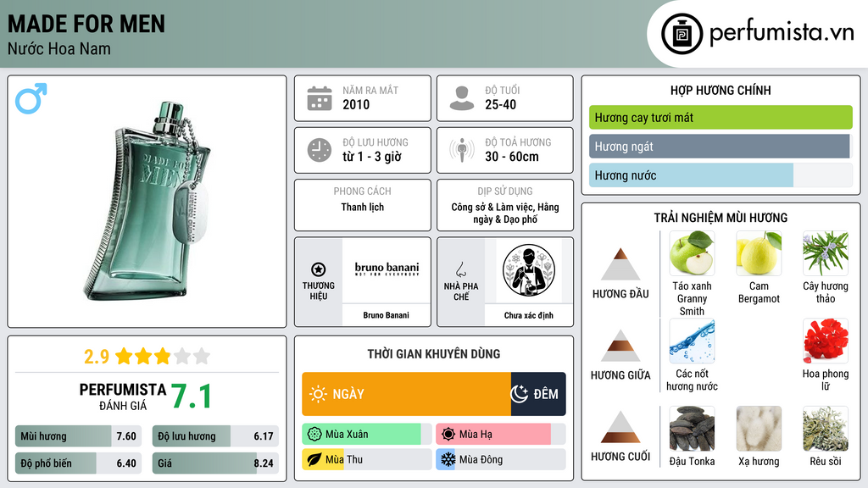
Task: Click the leaf icon for Mùa Thu
Action: (x=314, y=459)
